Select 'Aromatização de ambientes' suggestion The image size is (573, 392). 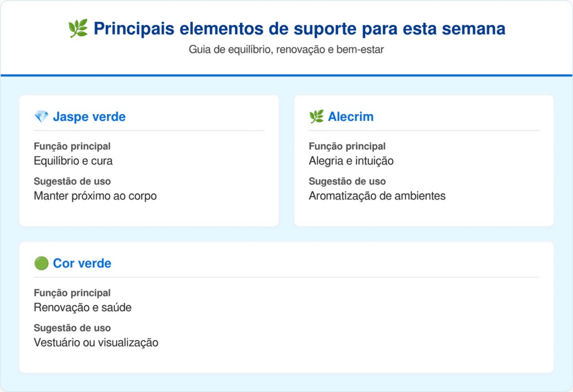coord(377,196)
